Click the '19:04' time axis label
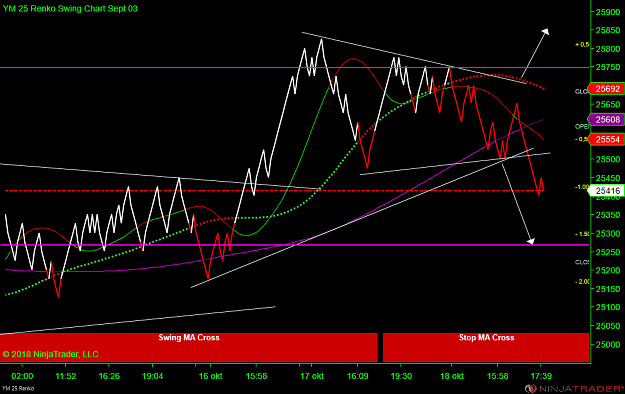625x394 pixels. (153, 376)
